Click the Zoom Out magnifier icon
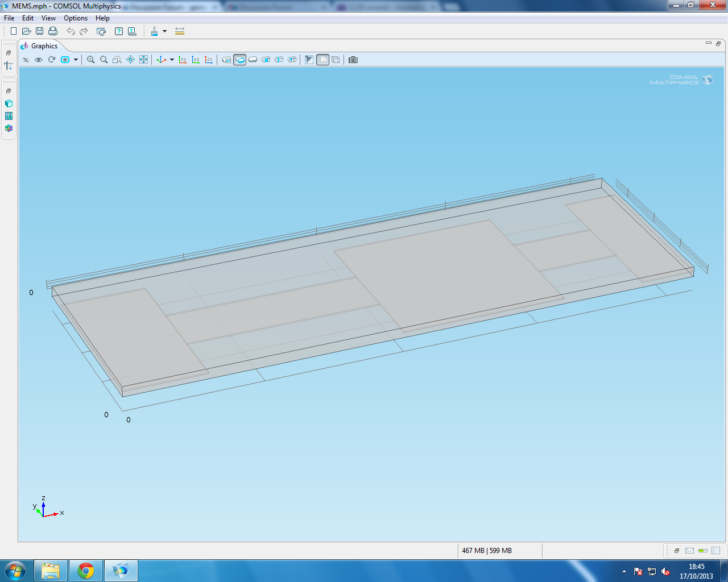Viewport: 728px width, 582px height. click(x=104, y=60)
